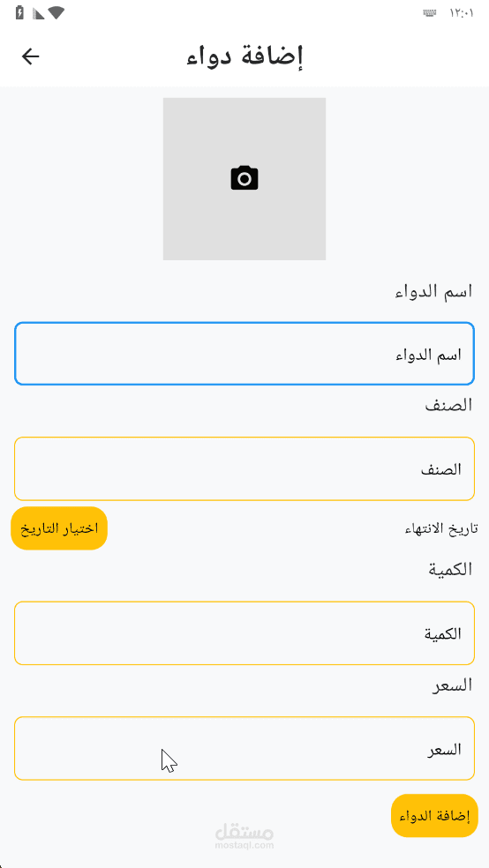Select the الكمية quantity input box

click(244, 632)
